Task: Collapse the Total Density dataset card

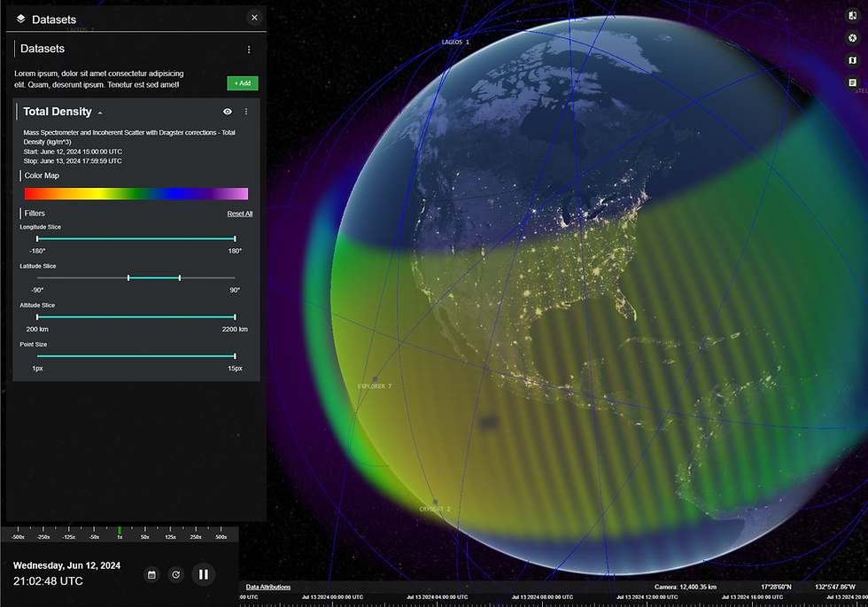Action: click(100, 113)
